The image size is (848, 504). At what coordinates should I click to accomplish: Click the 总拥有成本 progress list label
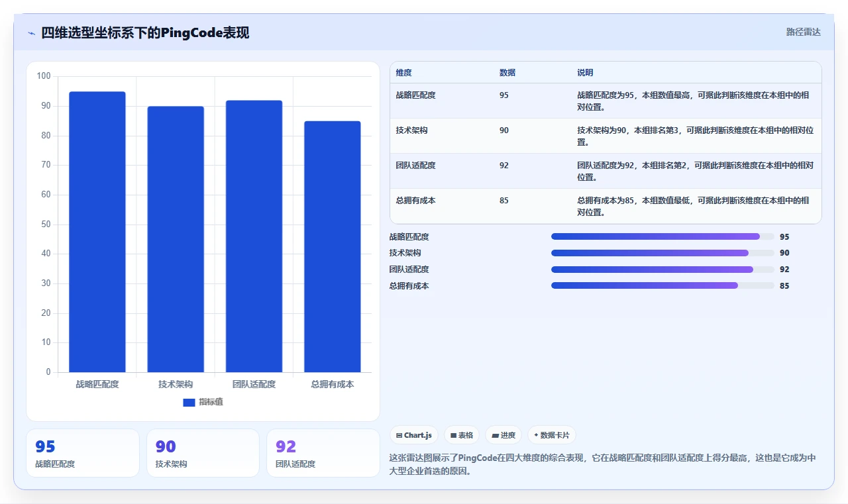pyautogui.click(x=409, y=285)
